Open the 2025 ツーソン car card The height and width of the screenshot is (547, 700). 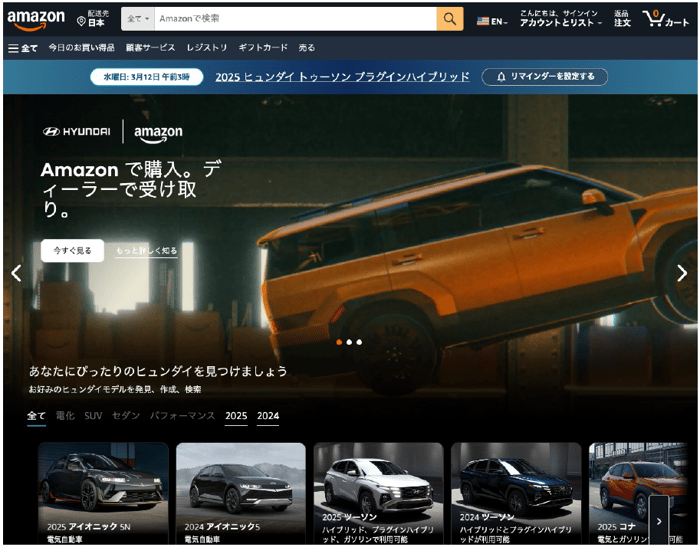point(379,493)
